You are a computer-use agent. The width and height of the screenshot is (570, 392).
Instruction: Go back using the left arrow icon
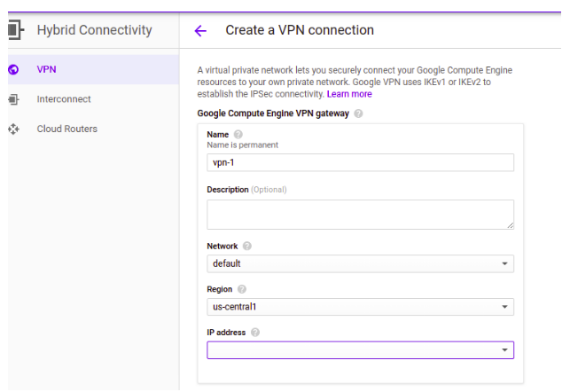200,31
